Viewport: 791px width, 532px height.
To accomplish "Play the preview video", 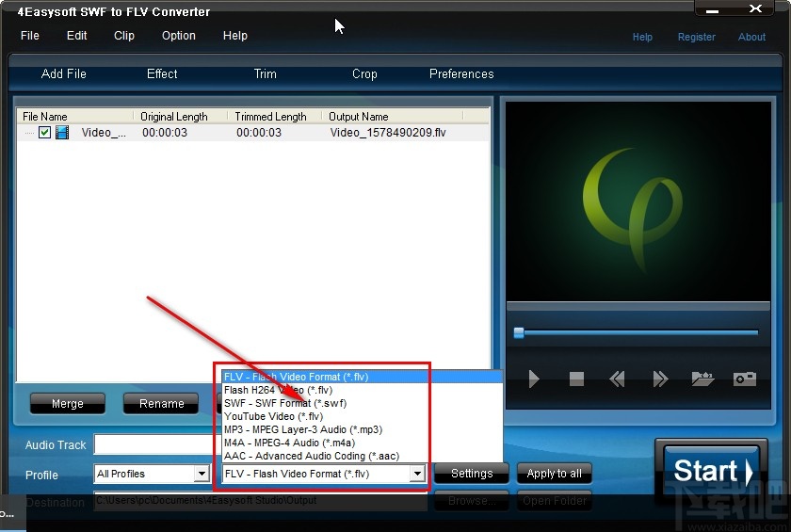I will [x=534, y=379].
